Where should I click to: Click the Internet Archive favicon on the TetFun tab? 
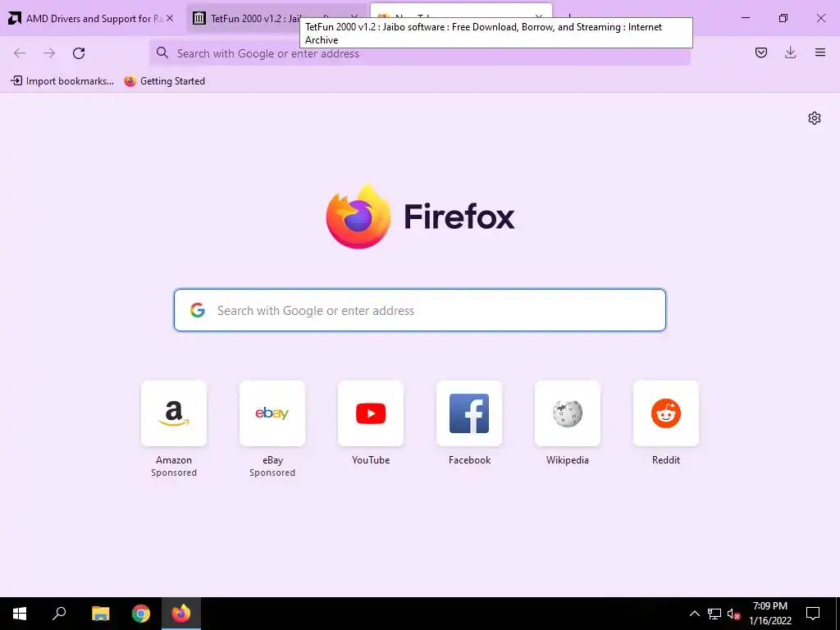click(199, 18)
